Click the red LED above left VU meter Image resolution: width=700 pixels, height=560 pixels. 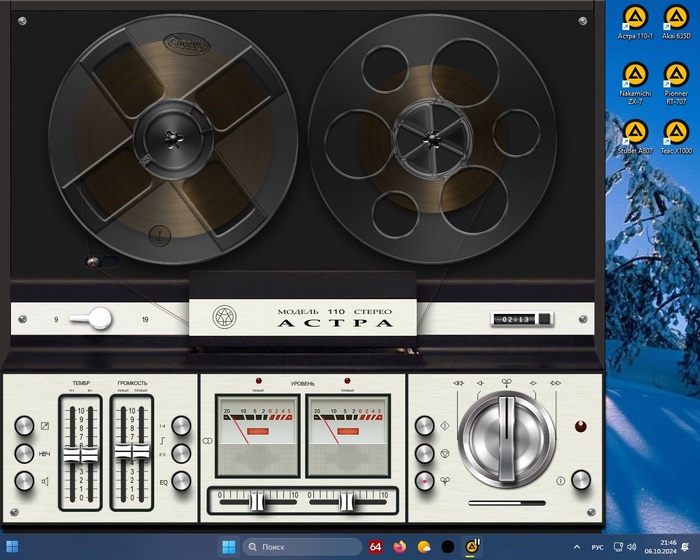pyautogui.click(x=258, y=381)
